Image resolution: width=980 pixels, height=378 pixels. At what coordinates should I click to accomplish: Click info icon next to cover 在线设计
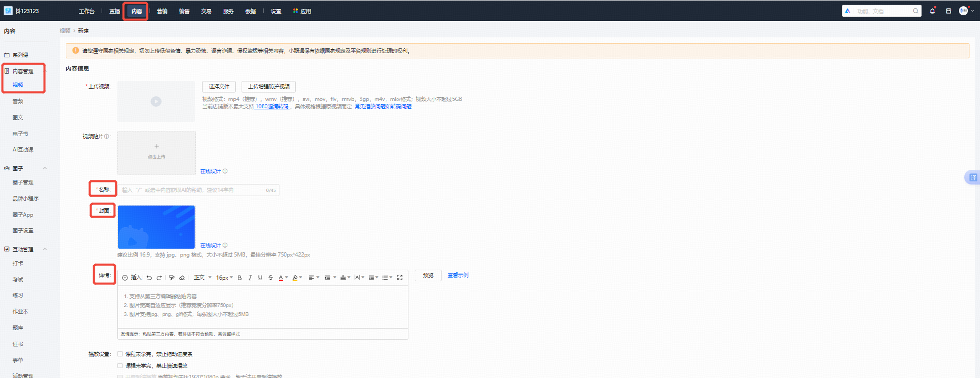point(225,245)
